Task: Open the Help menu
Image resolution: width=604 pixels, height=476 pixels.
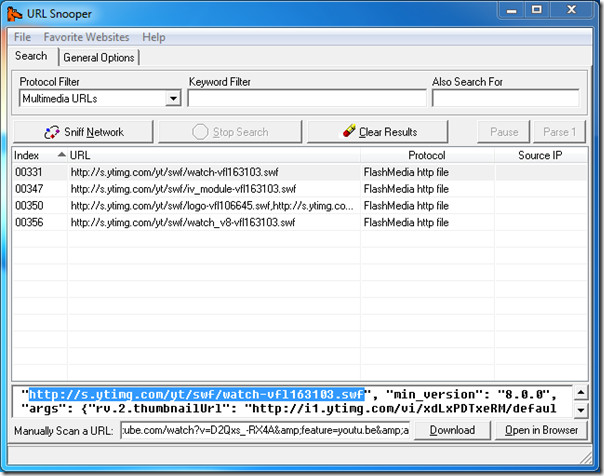Action: pos(154,37)
